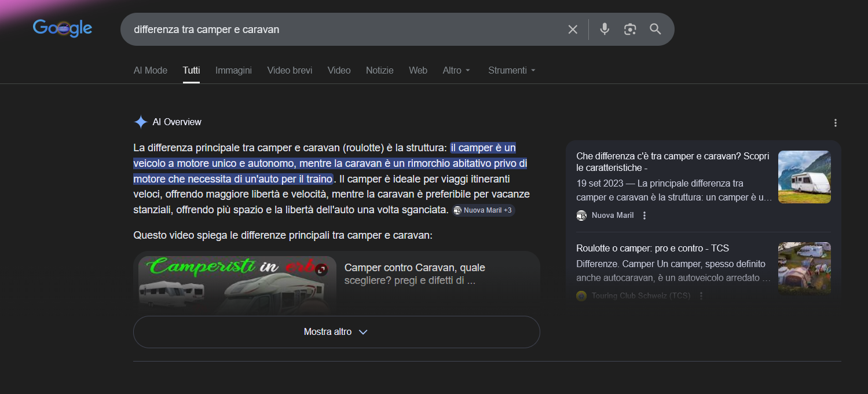Start voice search with microphone icon
This screenshot has width=868, height=394.
pyautogui.click(x=605, y=29)
